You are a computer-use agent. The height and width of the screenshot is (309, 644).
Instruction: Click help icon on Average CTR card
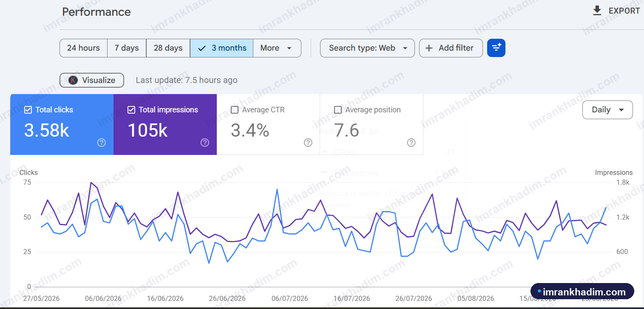[x=308, y=143]
